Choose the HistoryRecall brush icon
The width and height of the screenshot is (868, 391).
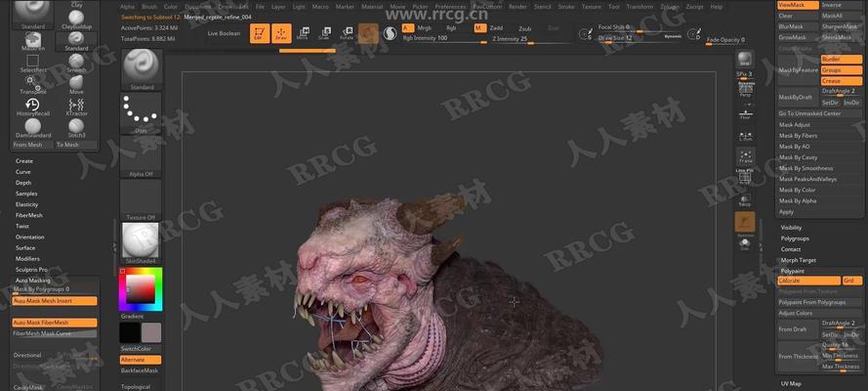tap(32, 106)
